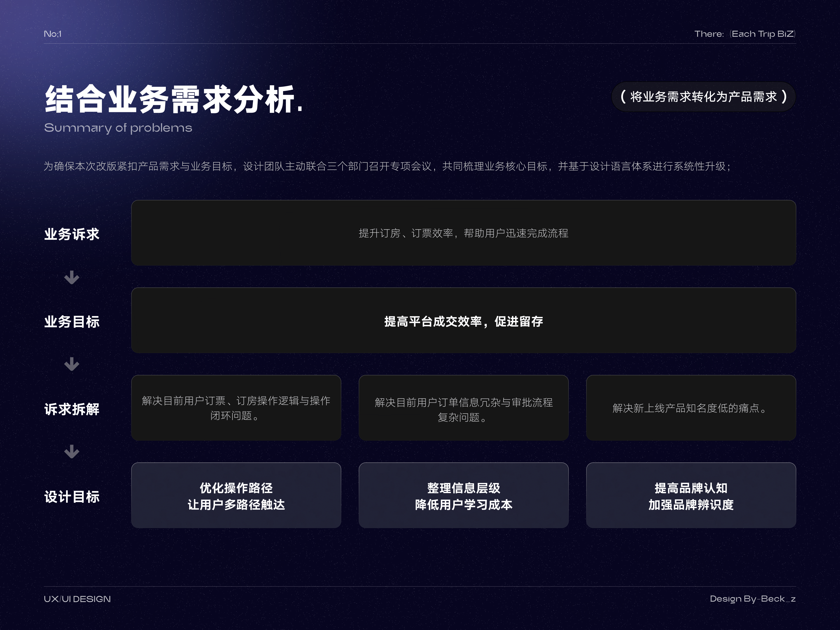The height and width of the screenshot is (630, 840).
Task: Click the 将业务需求转化为产品需求 pill badge
Action: tap(704, 97)
